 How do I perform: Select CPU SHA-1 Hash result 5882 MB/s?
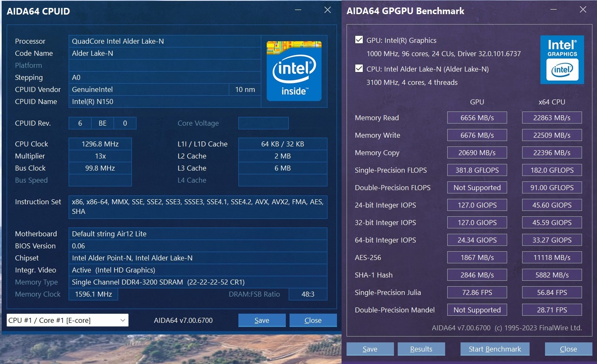(x=552, y=275)
